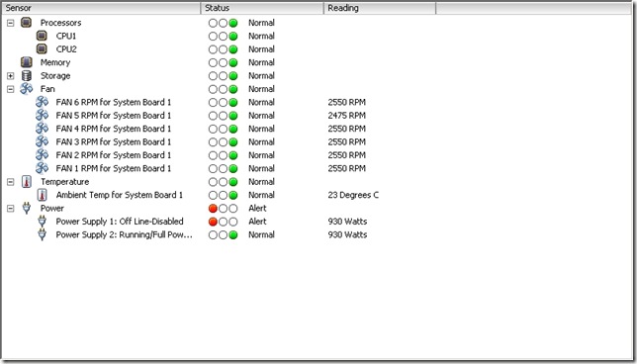Select the FAN 1 RPM for System Board 1 entry

(114, 168)
